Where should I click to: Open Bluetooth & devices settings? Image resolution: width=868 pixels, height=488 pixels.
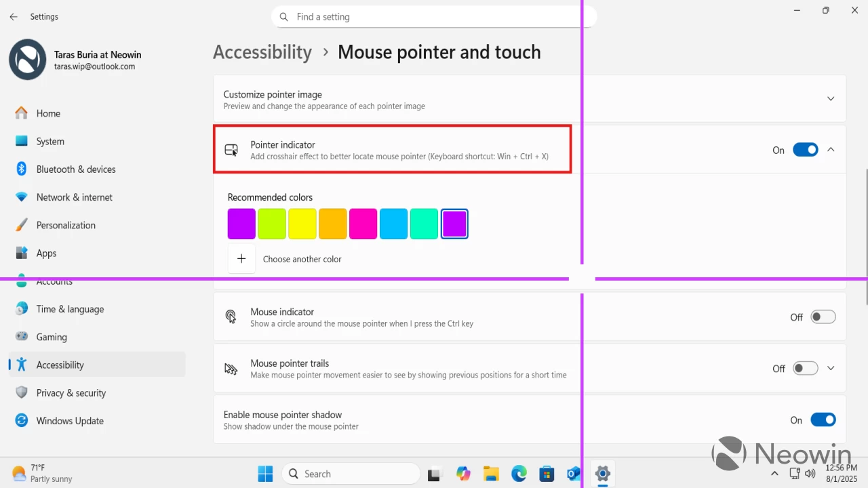tap(96, 169)
